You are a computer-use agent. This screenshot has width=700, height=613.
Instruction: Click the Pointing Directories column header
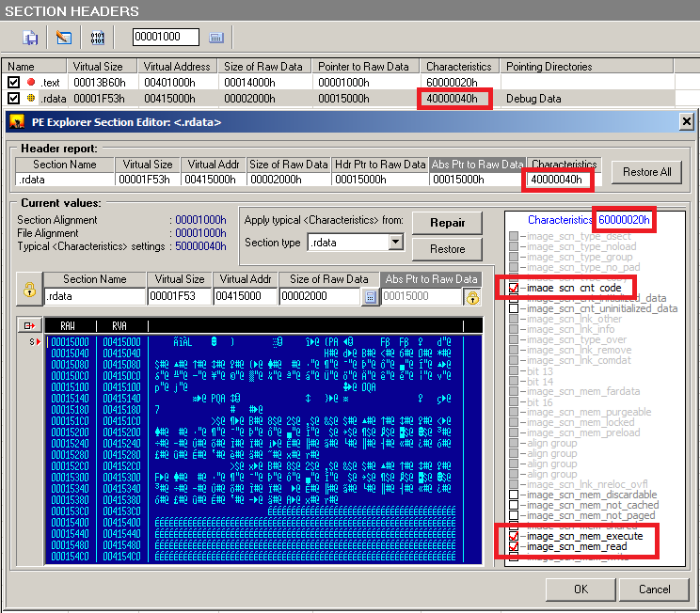[x=586, y=66]
